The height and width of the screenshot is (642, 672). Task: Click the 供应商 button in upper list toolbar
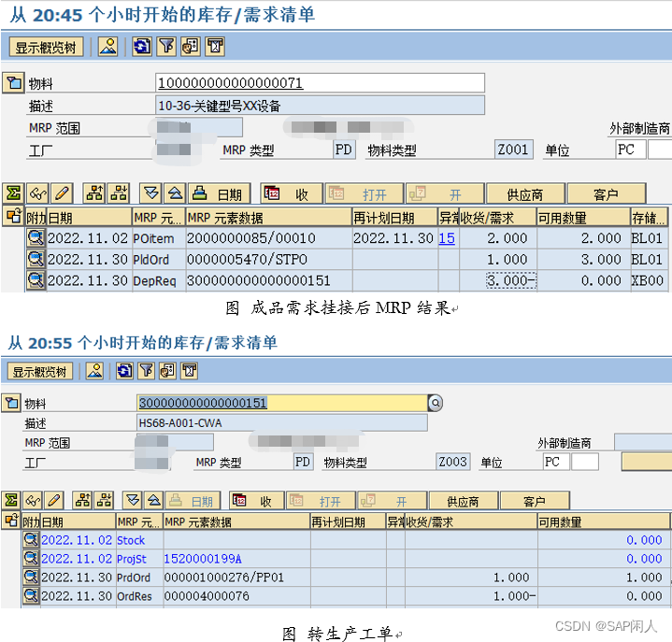[525, 194]
